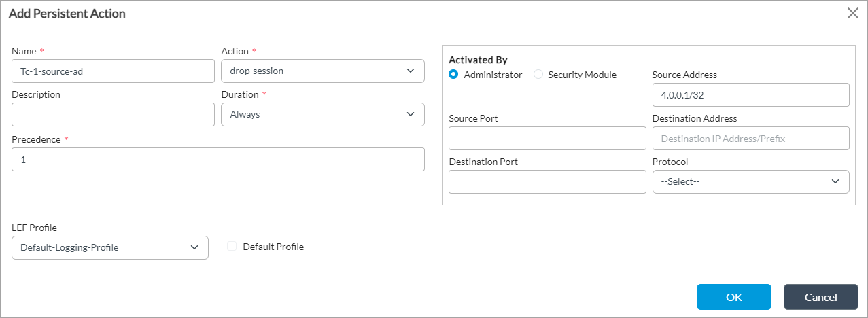The image size is (868, 318).
Task: Click the chevron arrow in LEF Profile field
Action: [194, 247]
